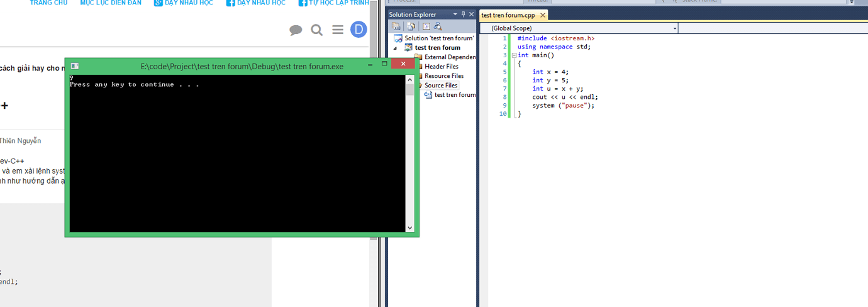868x307 pixels.
Task: Open the 'Thiên Nguyễn' author link
Action: [20, 141]
